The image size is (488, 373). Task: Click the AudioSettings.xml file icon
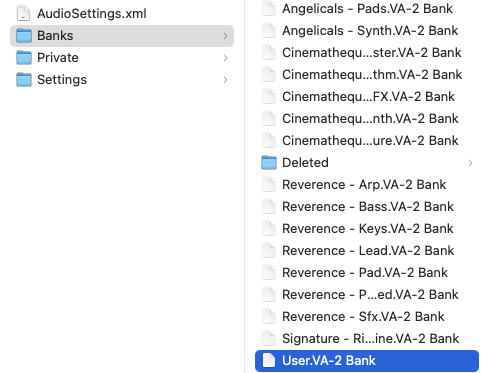[24, 13]
